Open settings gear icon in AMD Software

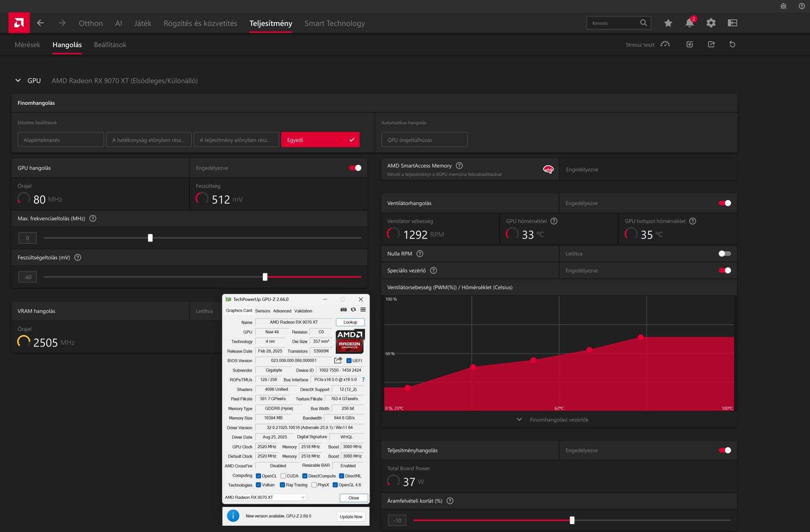tap(711, 23)
